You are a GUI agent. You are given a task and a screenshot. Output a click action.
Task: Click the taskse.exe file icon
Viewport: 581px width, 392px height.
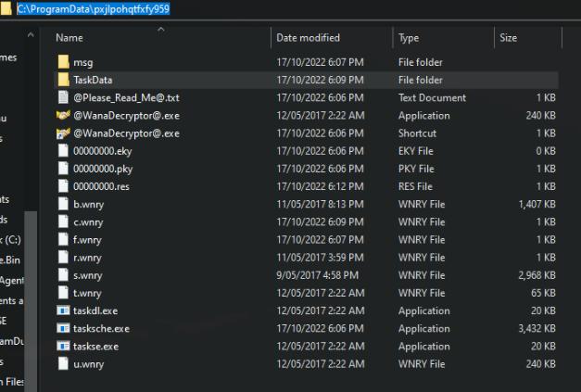pos(63,346)
